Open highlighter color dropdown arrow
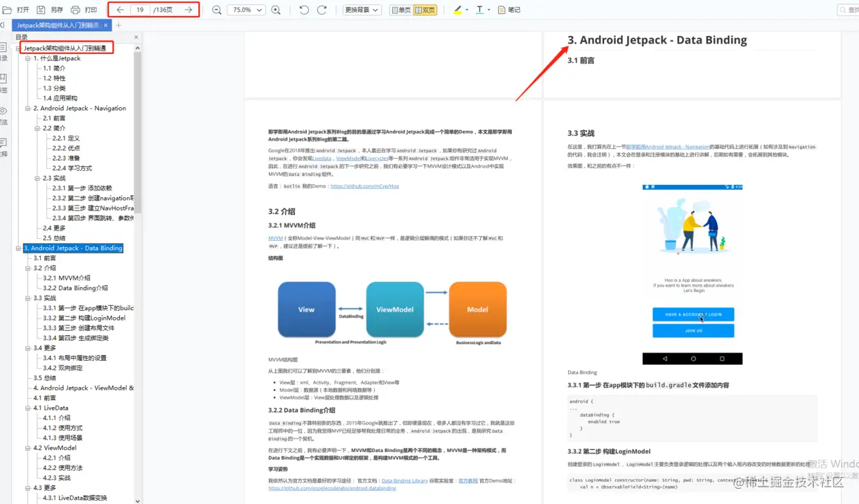Screen dimensions: 859x504 pos(468,10)
